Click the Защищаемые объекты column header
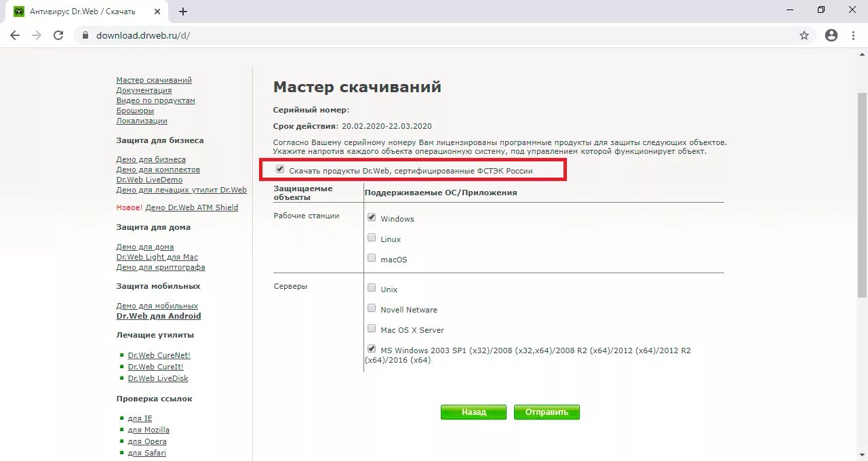 (303, 193)
